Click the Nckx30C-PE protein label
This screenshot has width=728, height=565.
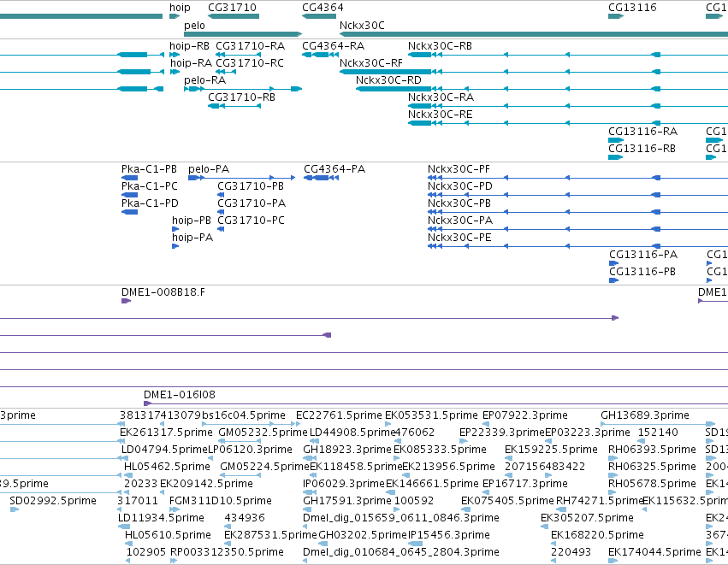[x=459, y=238]
